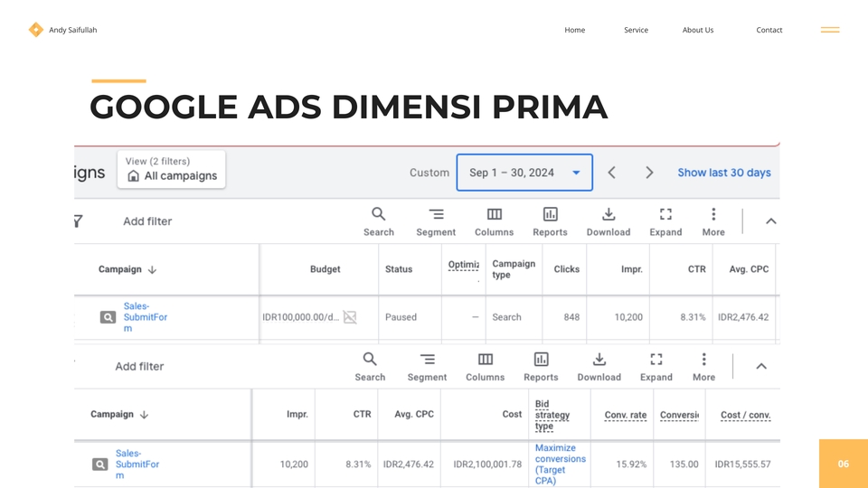868x488 pixels.
Task: Open the Sep 1 – 30, 2024 date dropdown
Action: [524, 173]
